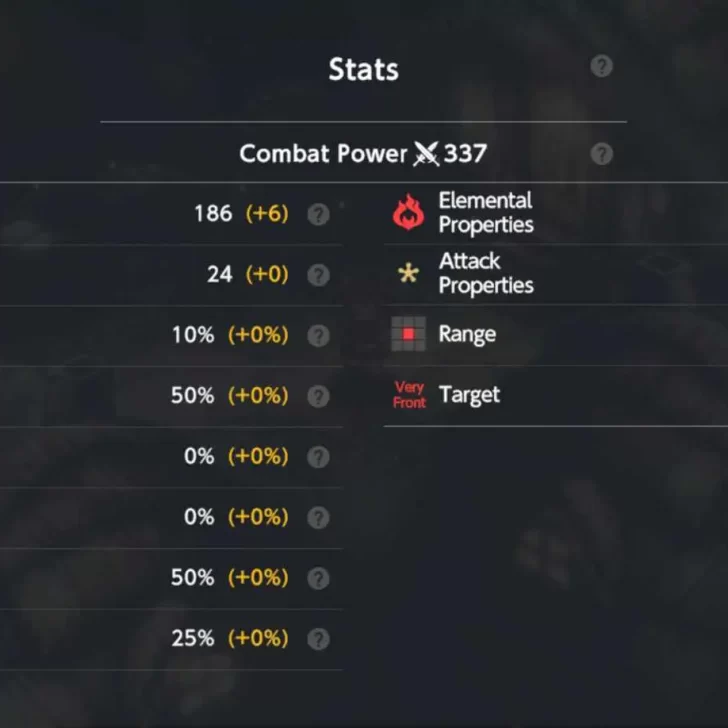Screen dimensions: 728x728
Task: Open the Range entry
Action: [467, 334]
